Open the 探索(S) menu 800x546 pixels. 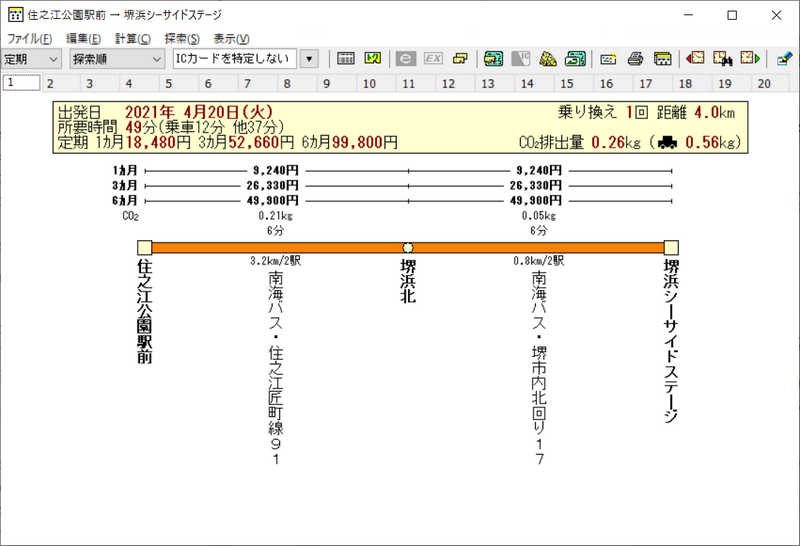click(182, 39)
